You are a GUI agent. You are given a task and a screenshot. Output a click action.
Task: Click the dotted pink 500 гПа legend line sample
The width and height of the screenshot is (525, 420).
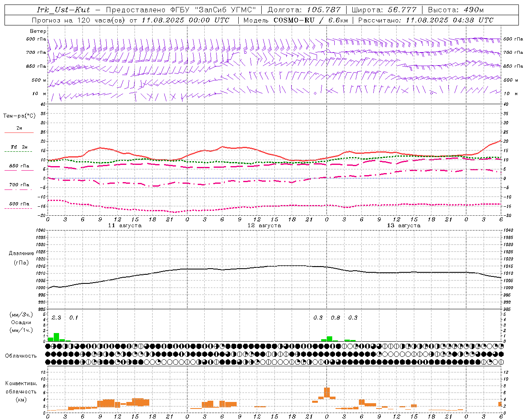[x=19, y=209]
